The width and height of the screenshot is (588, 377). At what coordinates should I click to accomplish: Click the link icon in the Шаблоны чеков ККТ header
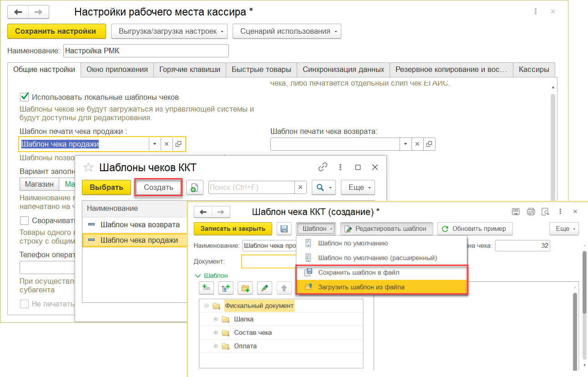point(323,167)
